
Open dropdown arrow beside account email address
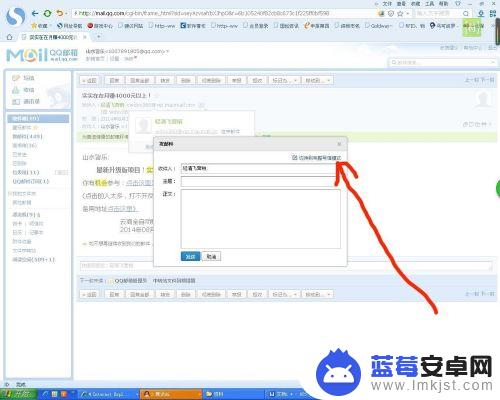168,51
